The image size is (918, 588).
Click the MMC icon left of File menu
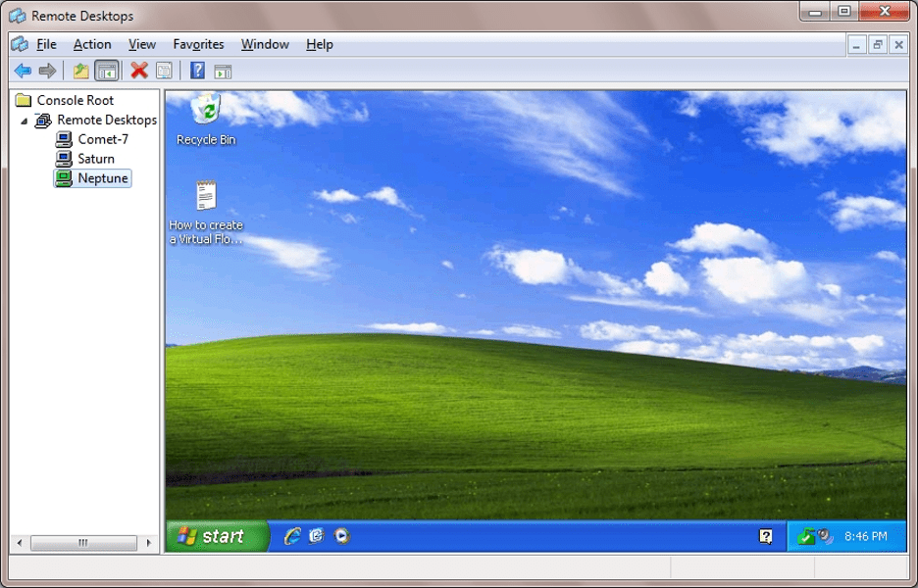[x=20, y=44]
